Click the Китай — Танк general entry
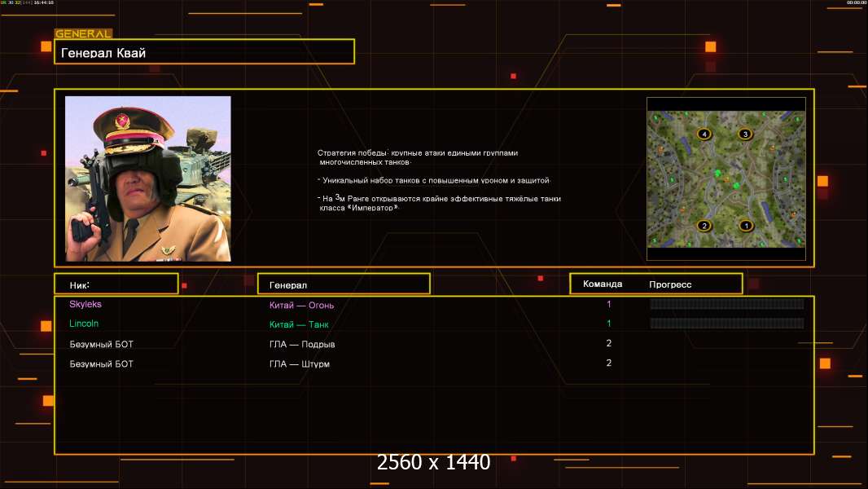868x489 pixels. [299, 325]
